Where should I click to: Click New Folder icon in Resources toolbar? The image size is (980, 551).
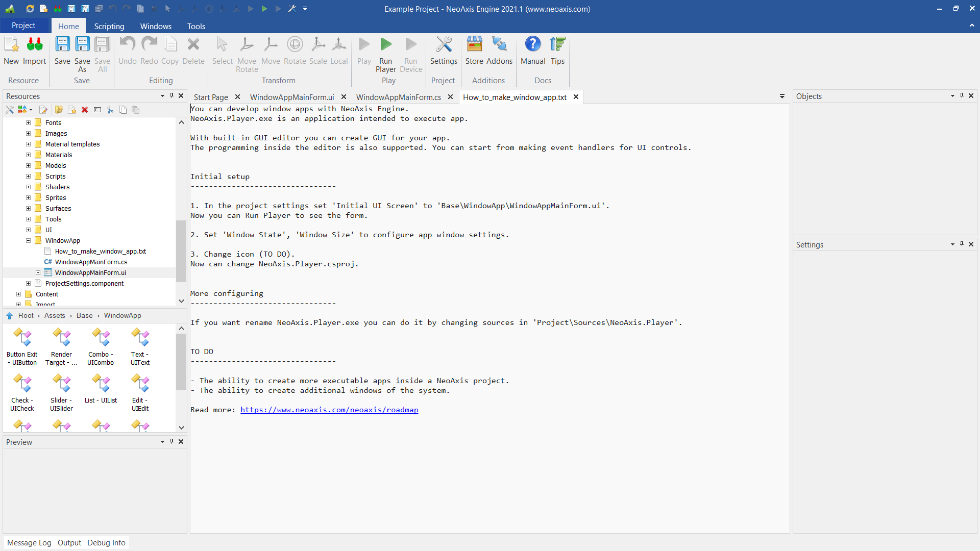[x=59, y=110]
